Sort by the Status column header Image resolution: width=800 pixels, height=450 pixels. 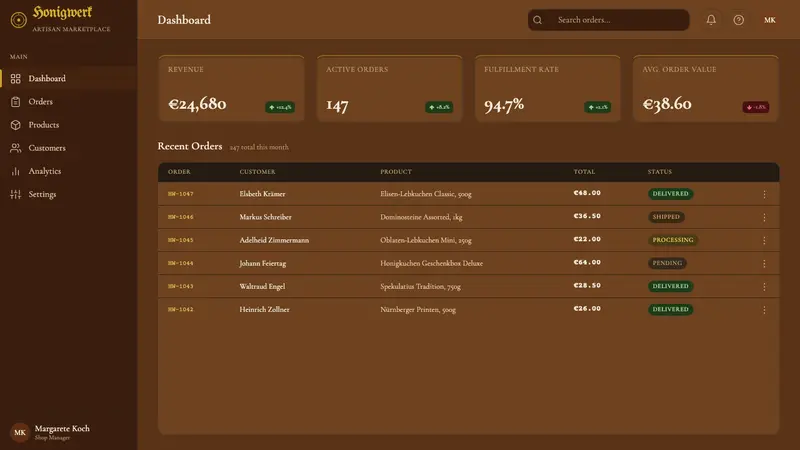tap(660, 172)
